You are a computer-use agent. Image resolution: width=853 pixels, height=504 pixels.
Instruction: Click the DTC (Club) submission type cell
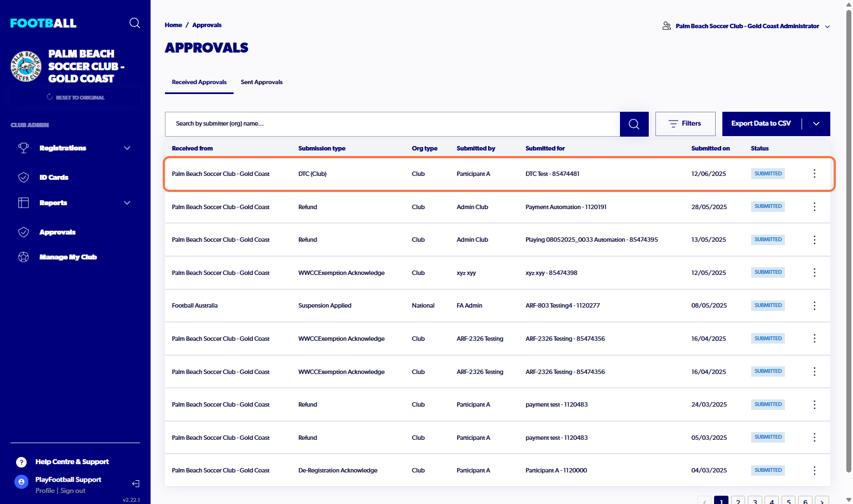click(x=312, y=174)
